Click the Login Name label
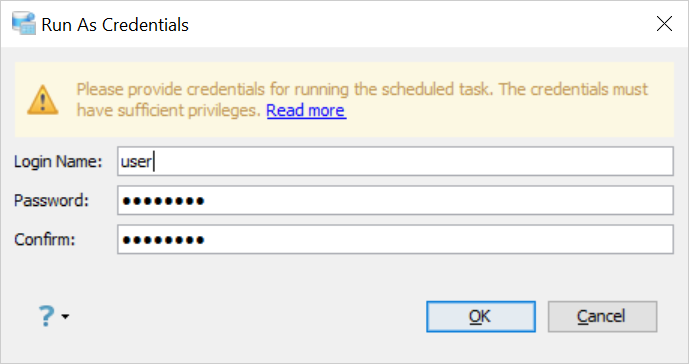The height and width of the screenshot is (364, 689). (58, 162)
